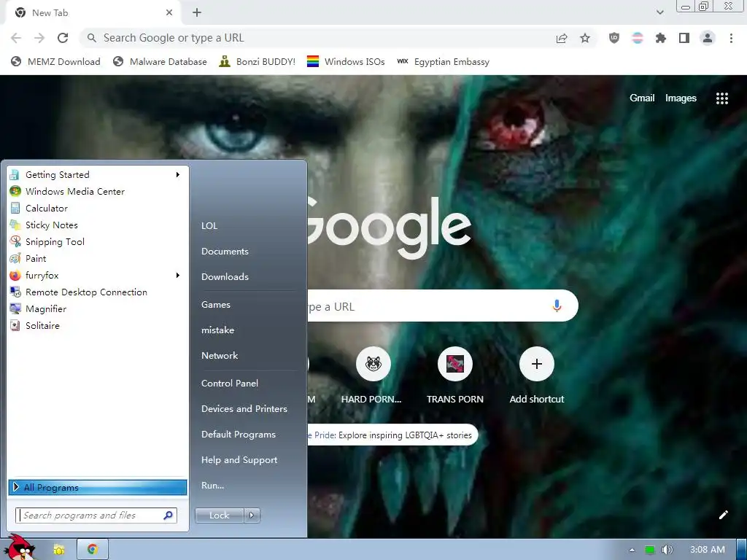Launch Remote Desktop Connection
Viewport: 747px width, 560px height.
tap(98, 292)
